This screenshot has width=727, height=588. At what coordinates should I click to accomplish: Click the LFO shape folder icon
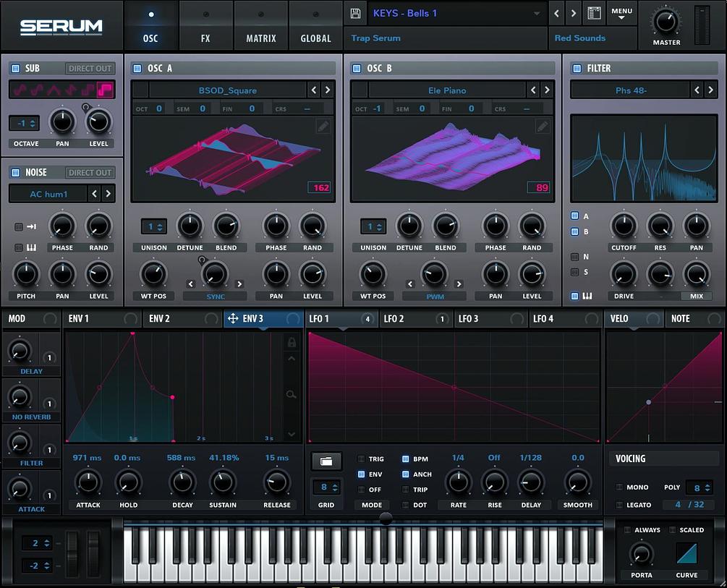coord(326,461)
